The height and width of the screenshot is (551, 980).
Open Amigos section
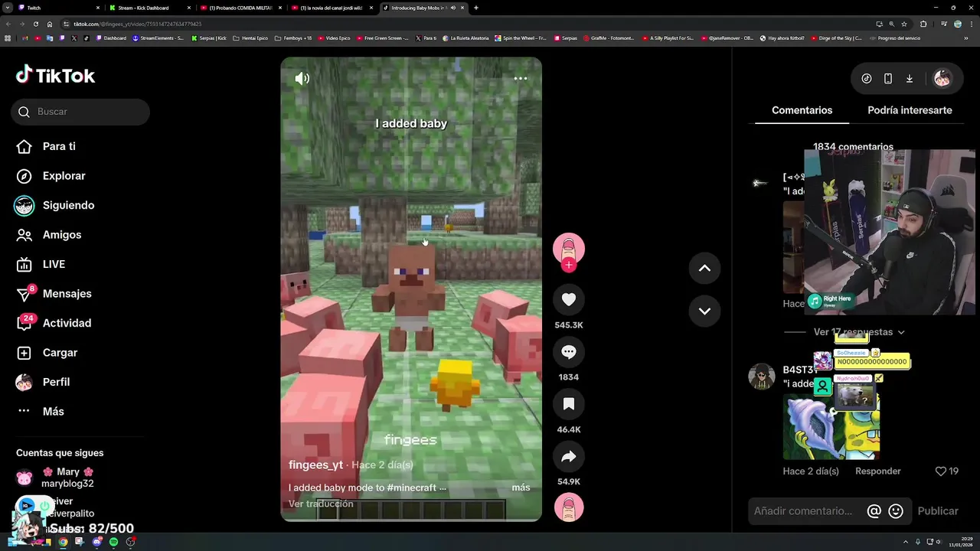(x=49, y=235)
